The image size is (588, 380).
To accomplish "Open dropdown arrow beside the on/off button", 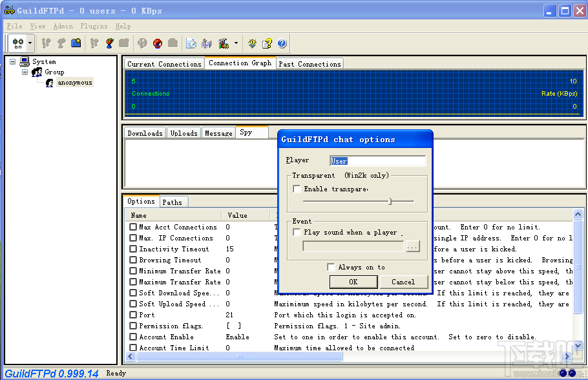I will [30, 43].
